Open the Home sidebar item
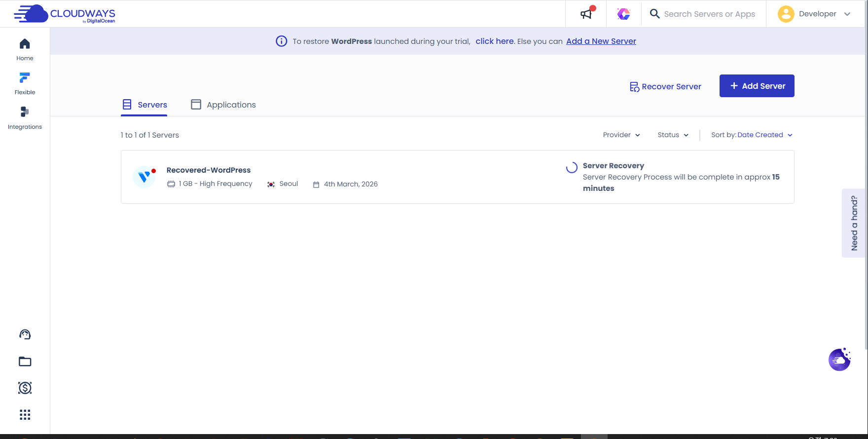This screenshot has width=868, height=439. pos(25,49)
